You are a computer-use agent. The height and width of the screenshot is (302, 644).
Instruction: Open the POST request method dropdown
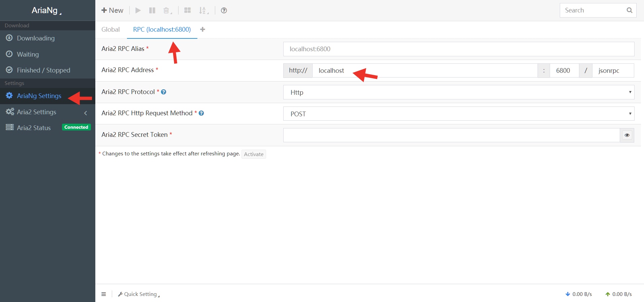point(459,114)
